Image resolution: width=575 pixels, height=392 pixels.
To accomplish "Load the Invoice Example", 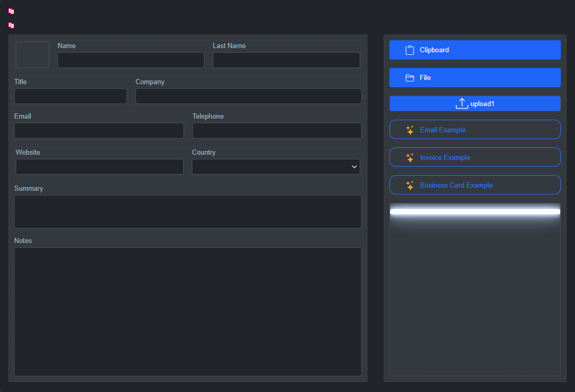I will point(475,157).
